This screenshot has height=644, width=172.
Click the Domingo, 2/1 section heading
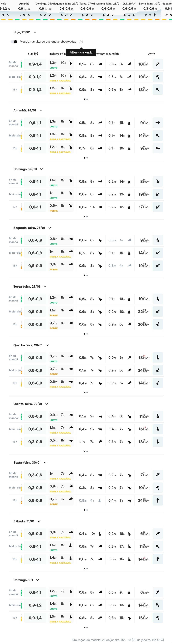tap(23, 580)
